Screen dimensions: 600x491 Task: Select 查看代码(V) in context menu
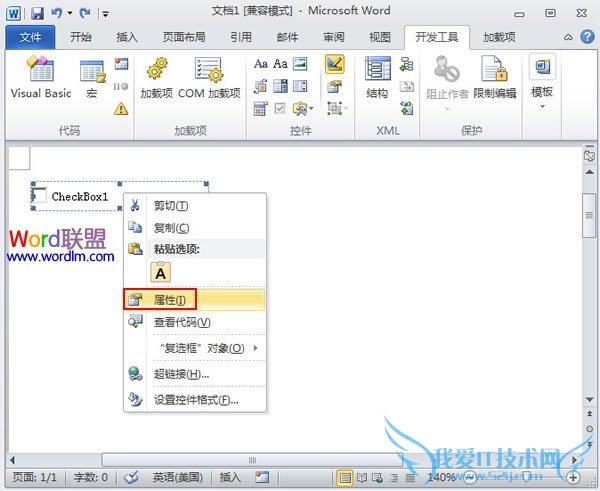pyautogui.click(x=194, y=322)
